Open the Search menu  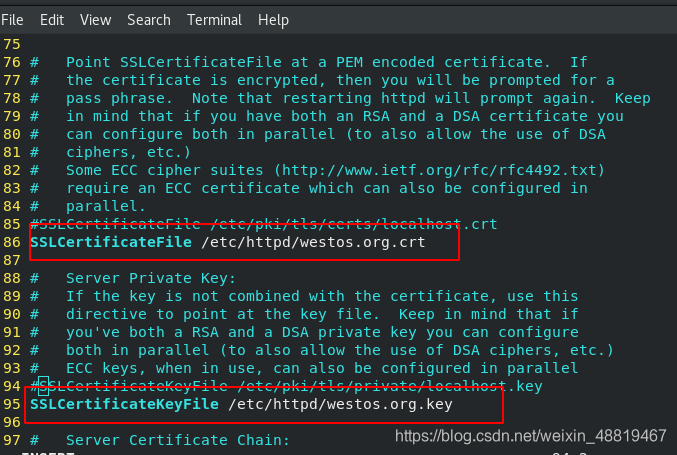point(149,20)
